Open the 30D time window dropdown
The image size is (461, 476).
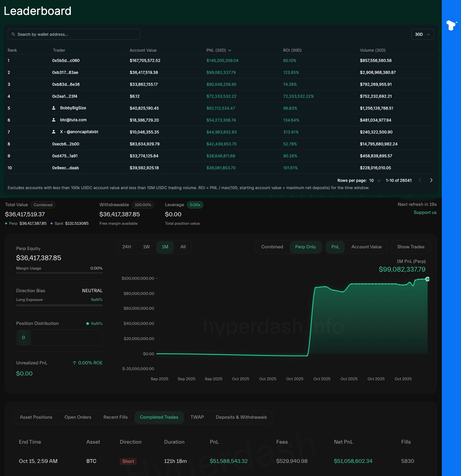pos(422,34)
